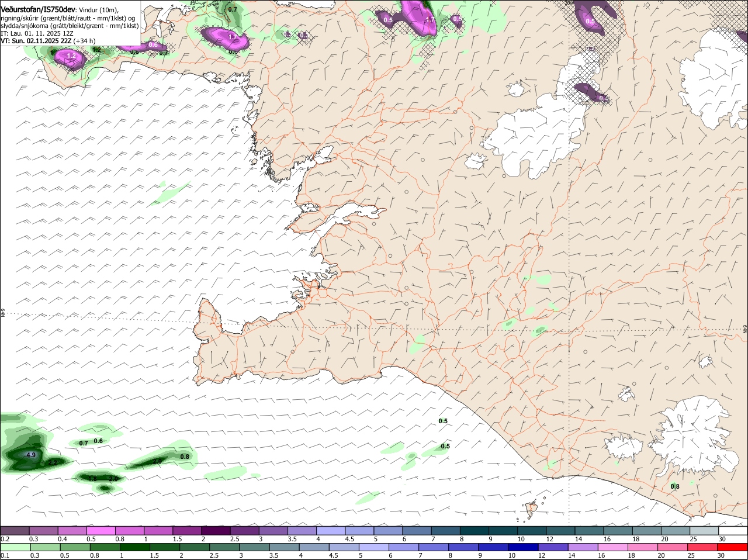Viewport: 748px width, 560px height.
Task: Click the 1.5 swatch in the purple snow legend
Action: pyautogui.click(x=187, y=530)
